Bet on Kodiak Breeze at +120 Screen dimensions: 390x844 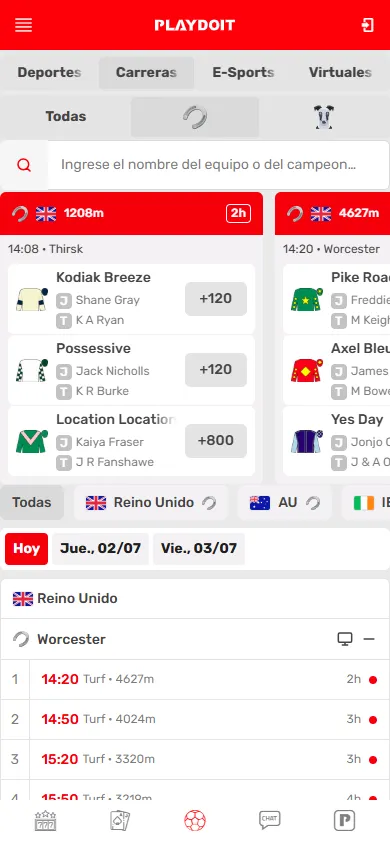click(x=216, y=299)
